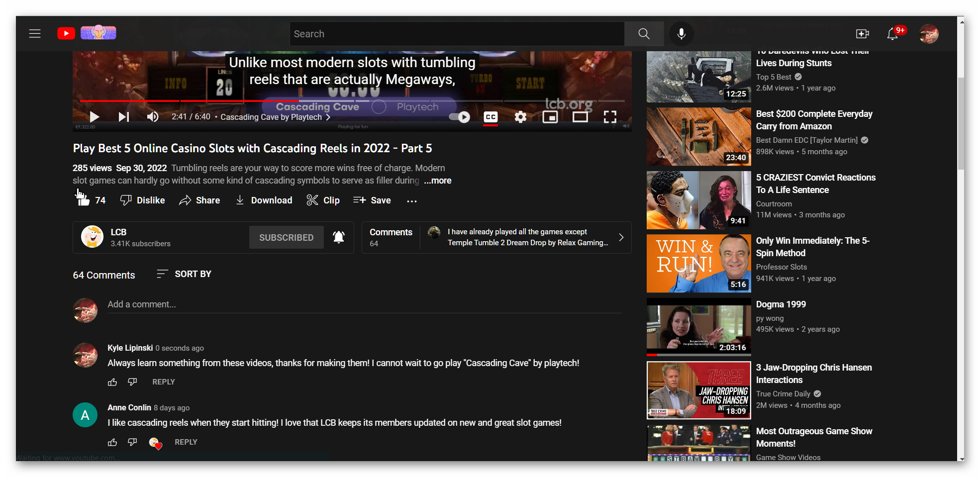Image resolution: width=980 pixels, height=477 pixels.
Task: Reply to Kyle Lipinski's comment
Action: (164, 382)
